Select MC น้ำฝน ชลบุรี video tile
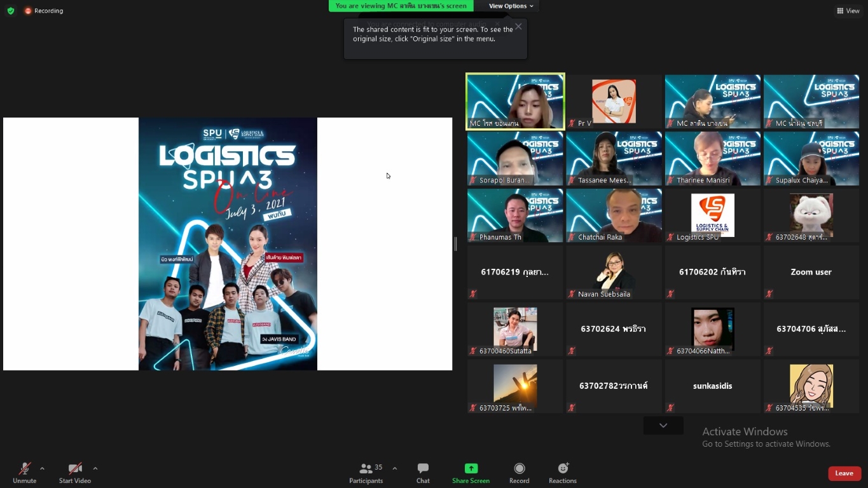Screen dimensions: 868x488 [811, 102]
